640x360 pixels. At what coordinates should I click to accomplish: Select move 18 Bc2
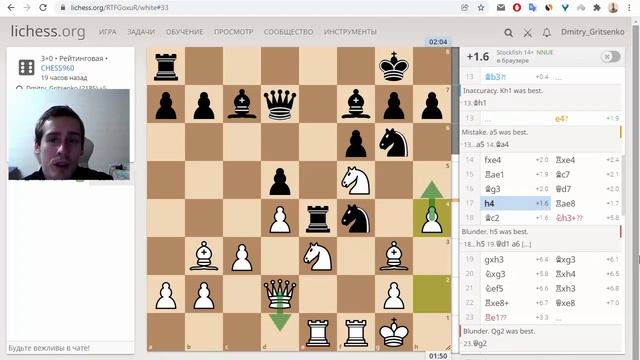point(515,218)
